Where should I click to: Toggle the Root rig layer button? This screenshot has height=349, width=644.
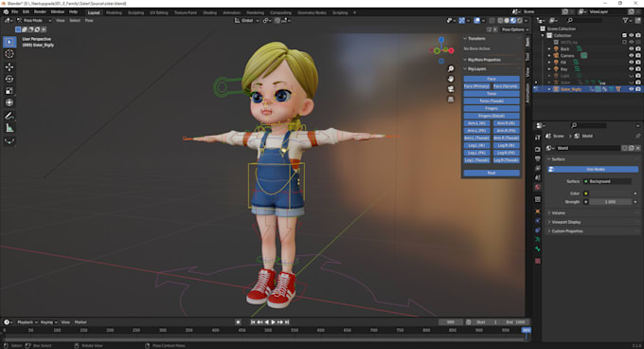[x=492, y=173]
